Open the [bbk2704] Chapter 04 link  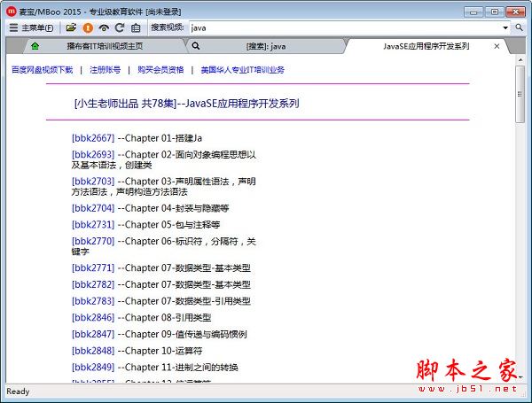coord(93,208)
